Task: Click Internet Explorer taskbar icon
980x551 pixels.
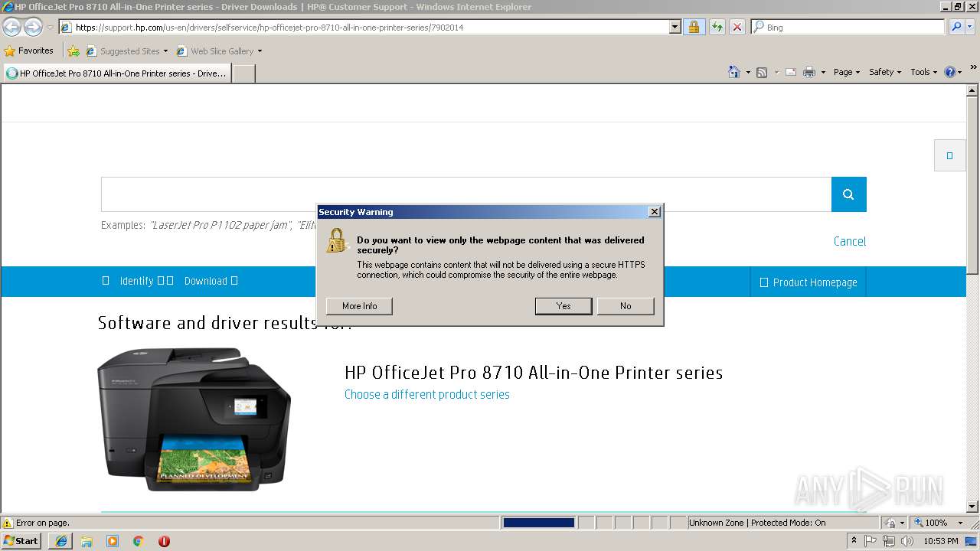Action: coord(61,541)
